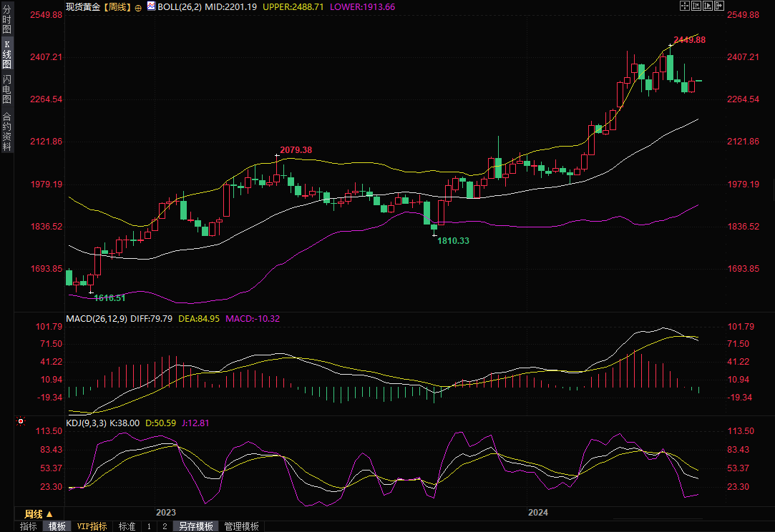The image size is (775, 532).
Task: Select template number 2
Action: click(164, 526)
